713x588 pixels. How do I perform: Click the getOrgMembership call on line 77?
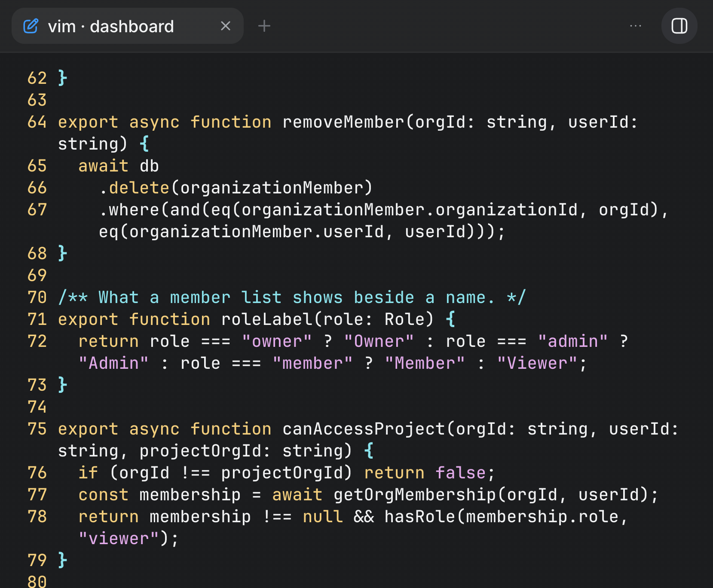point(415,495)
